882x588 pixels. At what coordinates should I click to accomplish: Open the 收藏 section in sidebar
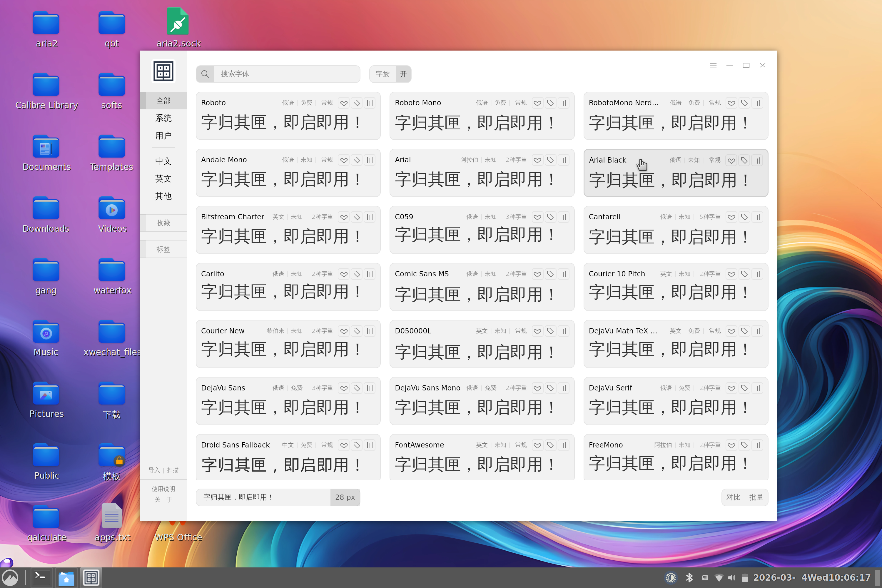coord(163,222)
